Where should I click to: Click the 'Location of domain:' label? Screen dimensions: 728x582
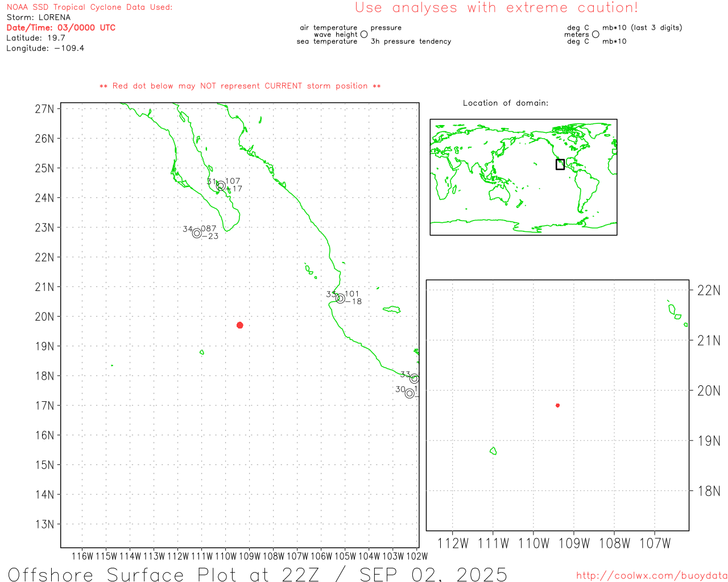[506, 103]
